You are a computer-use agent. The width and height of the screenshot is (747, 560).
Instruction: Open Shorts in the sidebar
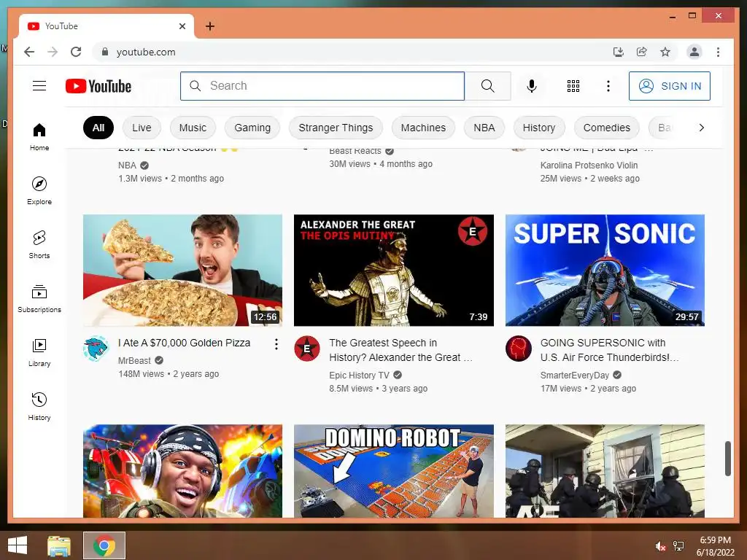(39, 245)
